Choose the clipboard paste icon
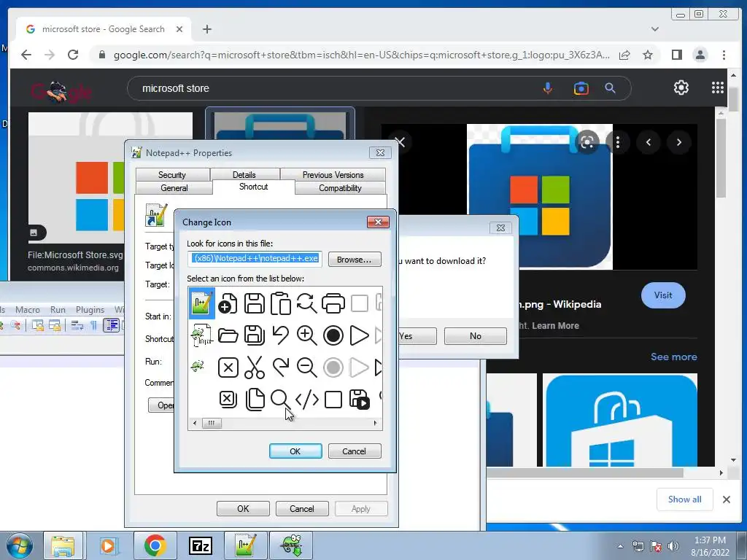 pos(281,303)
